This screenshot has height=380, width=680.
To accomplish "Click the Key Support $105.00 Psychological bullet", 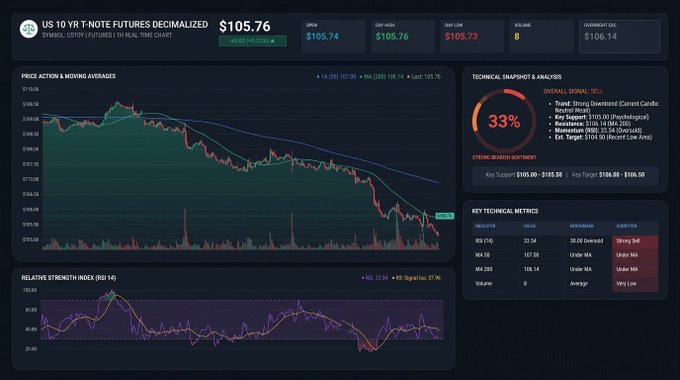I will (602, 117).
